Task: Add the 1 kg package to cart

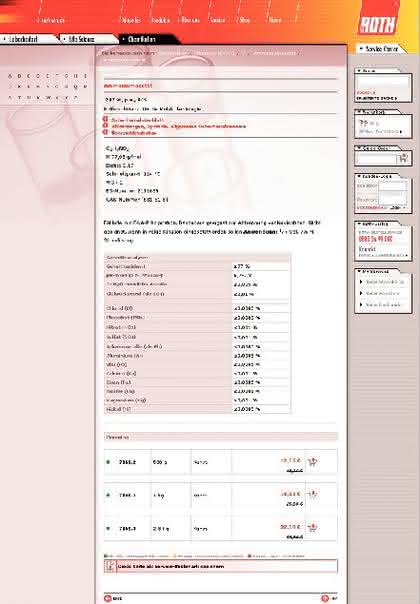Action: click(313, 494)
